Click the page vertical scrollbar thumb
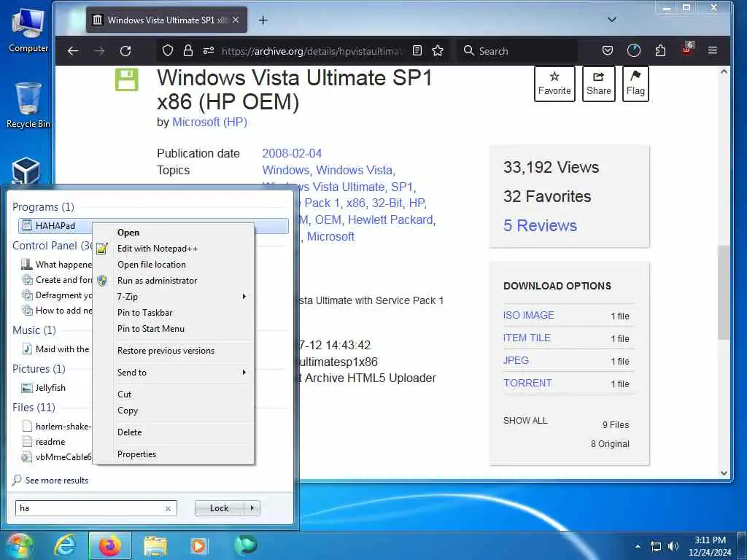Viewport: 747px width, 560px height. click(724, 292)
